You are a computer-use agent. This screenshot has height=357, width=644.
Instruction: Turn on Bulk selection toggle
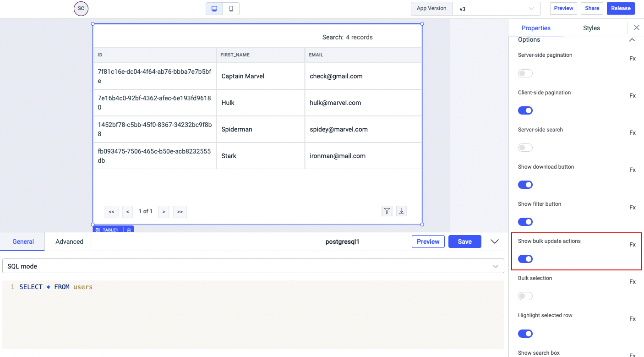525,296
